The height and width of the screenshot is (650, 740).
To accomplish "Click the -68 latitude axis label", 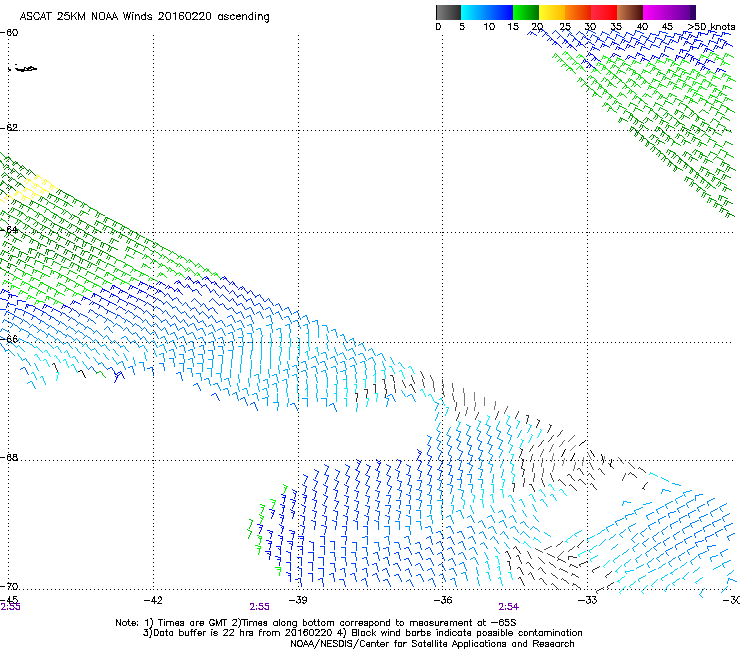I will point(10,458).
